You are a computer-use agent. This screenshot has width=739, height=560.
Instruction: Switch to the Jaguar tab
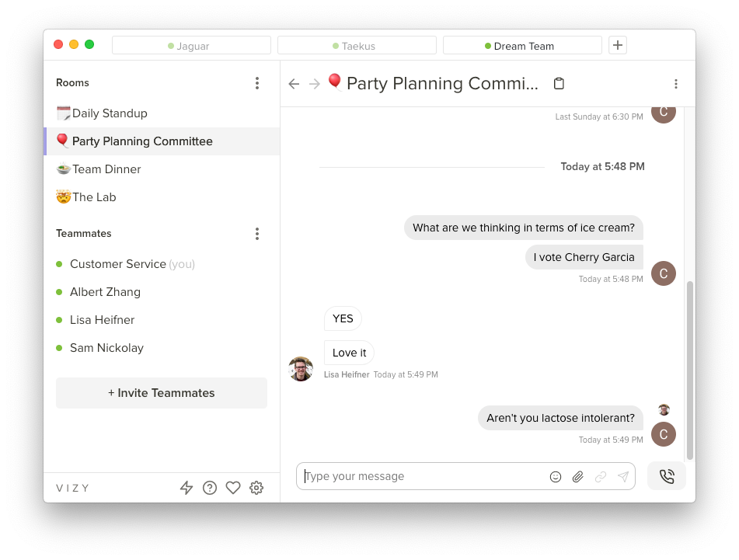tap(191, 45)
